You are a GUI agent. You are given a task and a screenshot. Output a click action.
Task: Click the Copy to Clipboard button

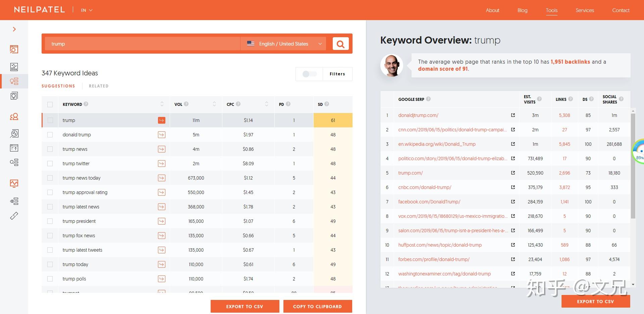point(318,306)
